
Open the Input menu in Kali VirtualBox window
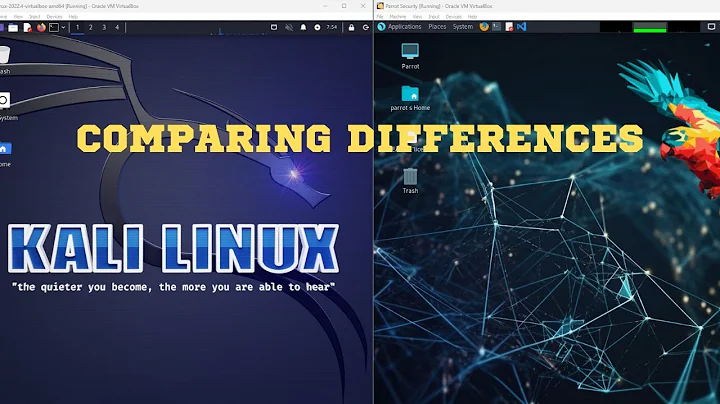pyautogui.click(x=35, y=17)
